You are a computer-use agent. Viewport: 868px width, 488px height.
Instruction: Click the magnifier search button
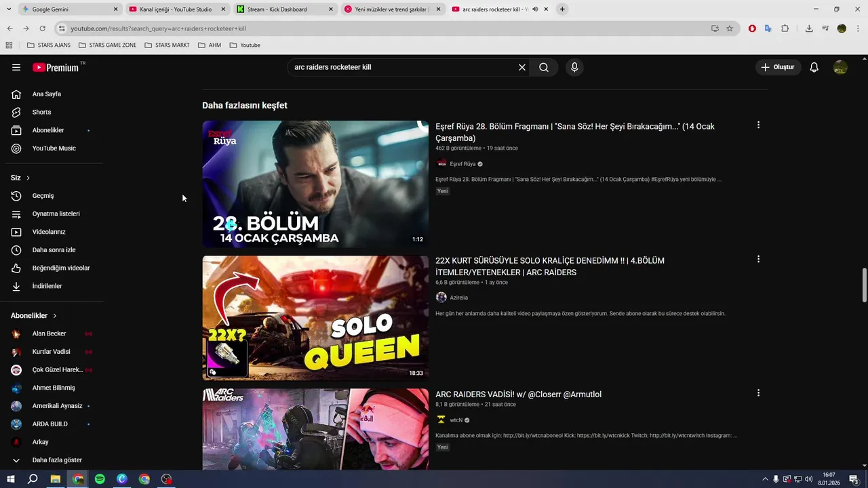tap(544, 67)
